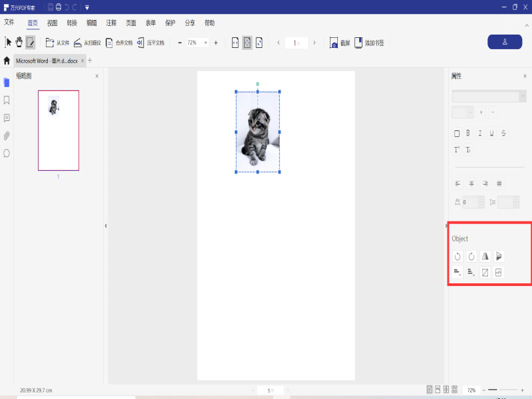This screenshot has height=399, width=532.
Task: Select the hand pan tool
Action: coord(20,42)
